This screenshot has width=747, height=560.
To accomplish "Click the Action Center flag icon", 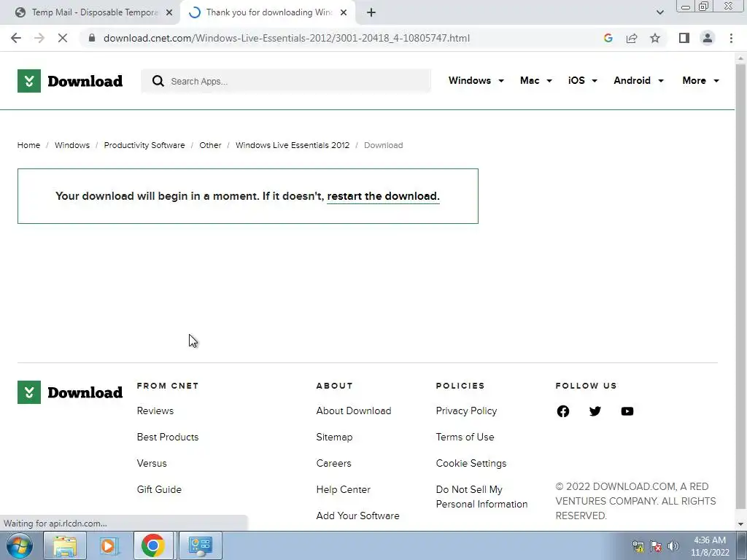I will pyautogui.click(x=656, y=546).
